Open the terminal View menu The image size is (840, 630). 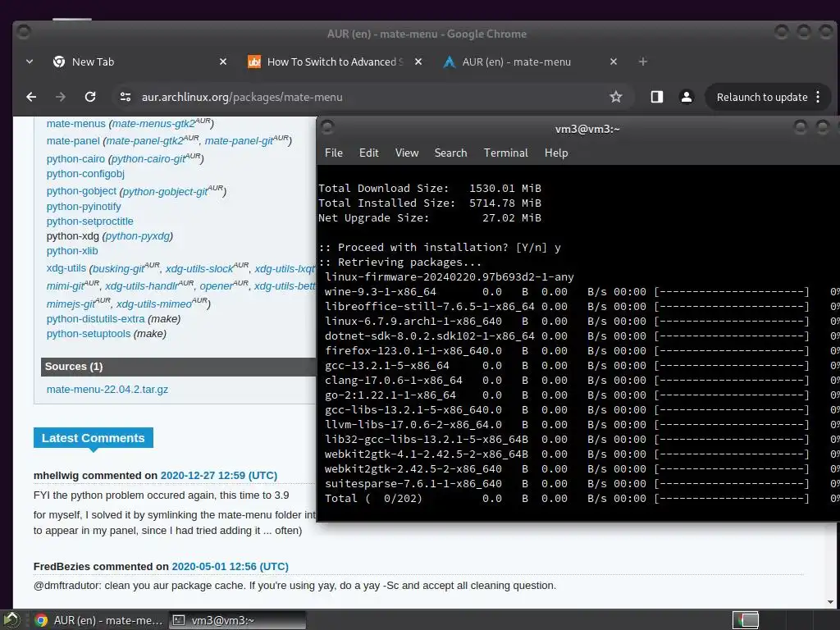click(407, 153)
